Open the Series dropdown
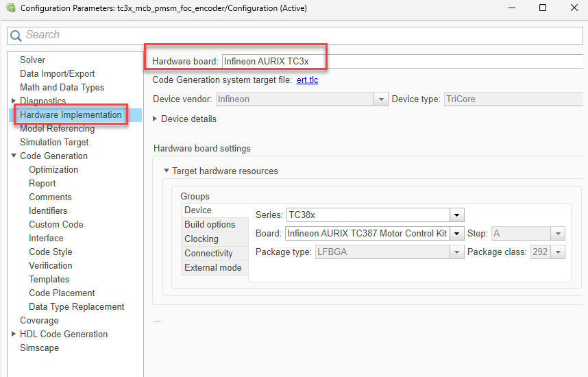Screen dimensions: 588x377 [x=457, y=215]
